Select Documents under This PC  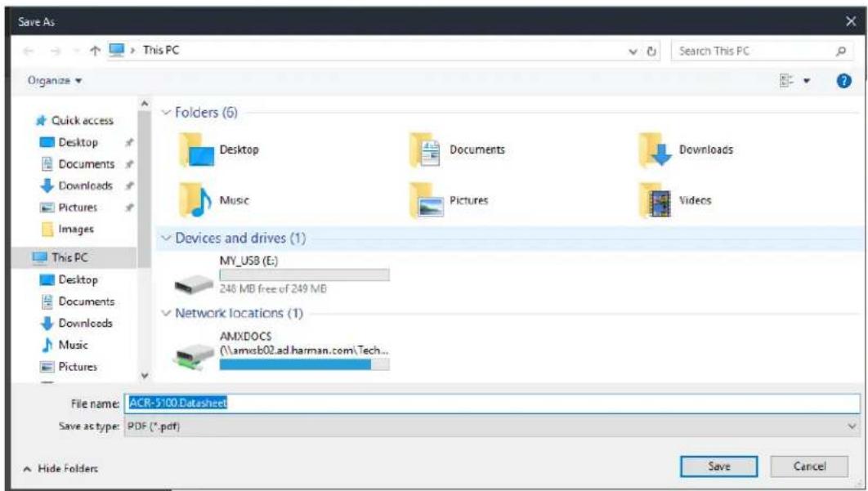[78, 301]
